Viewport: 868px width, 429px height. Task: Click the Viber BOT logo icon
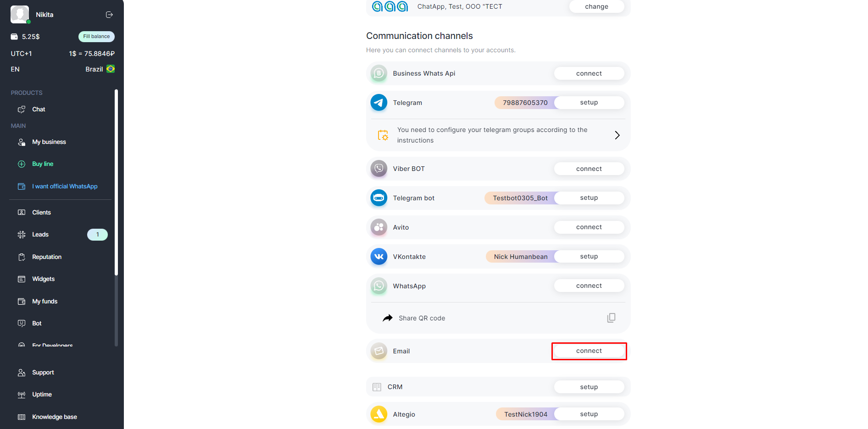tap(378, 169)
